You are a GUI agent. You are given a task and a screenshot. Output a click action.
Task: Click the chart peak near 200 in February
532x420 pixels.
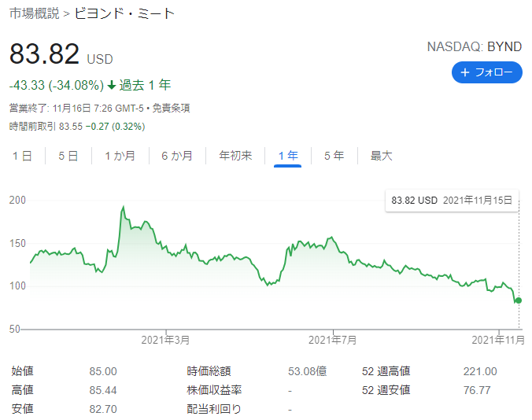tap(123, 206)
